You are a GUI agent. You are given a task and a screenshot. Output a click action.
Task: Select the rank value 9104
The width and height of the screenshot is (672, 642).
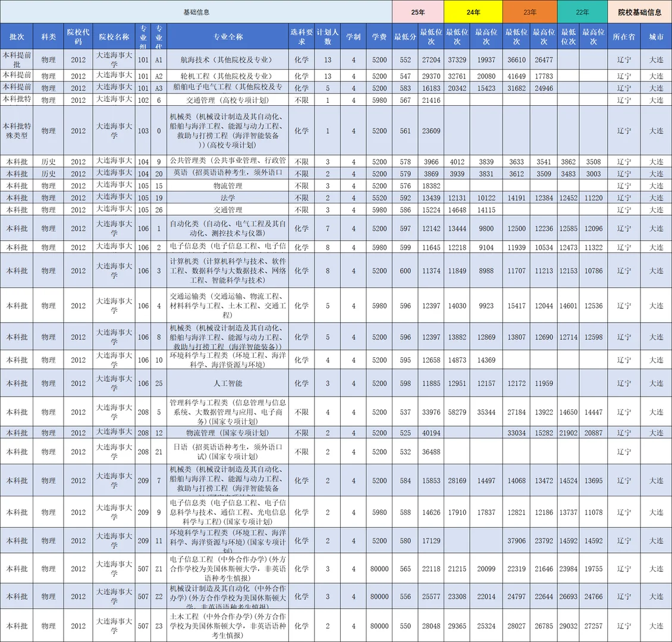click(486, 247)
